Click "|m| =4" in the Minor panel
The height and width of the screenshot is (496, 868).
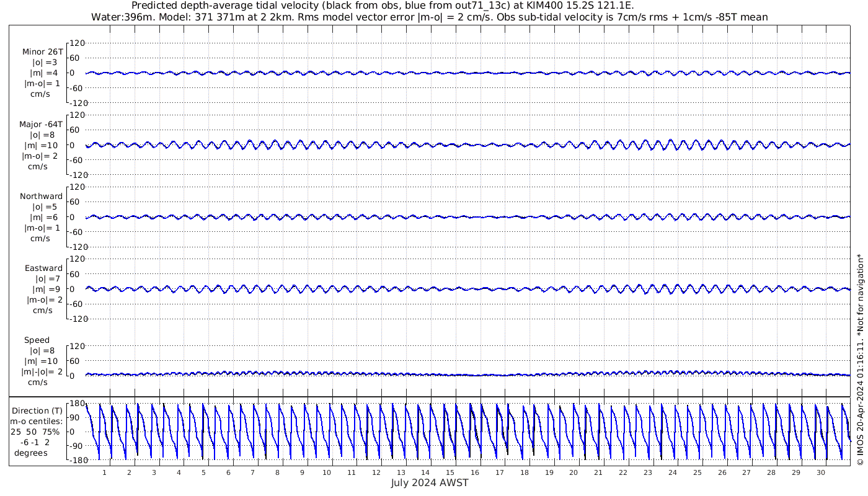point(45,73)
